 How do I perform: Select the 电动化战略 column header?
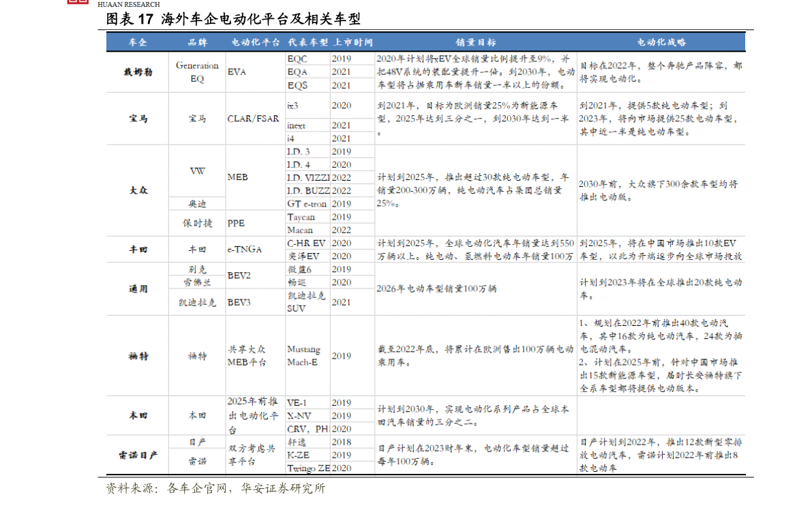tap(661, 42)
